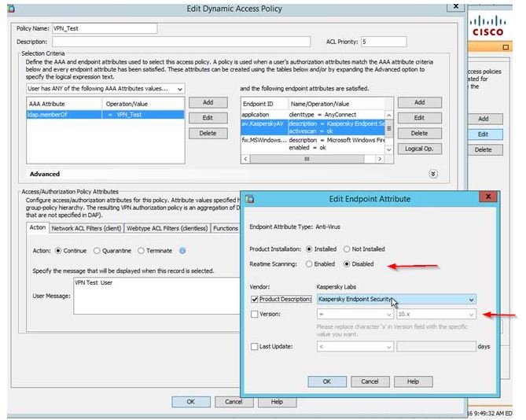Click Add in the background policies window

click(x=484, y=119)
